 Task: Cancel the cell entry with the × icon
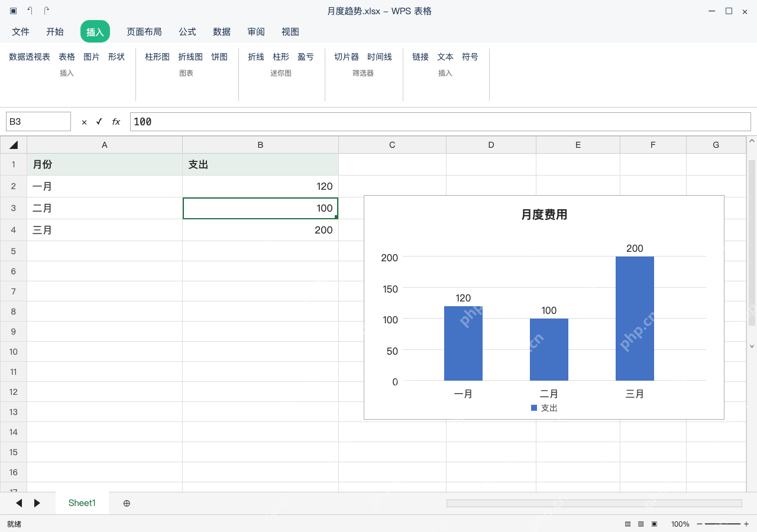coord(84,122)
